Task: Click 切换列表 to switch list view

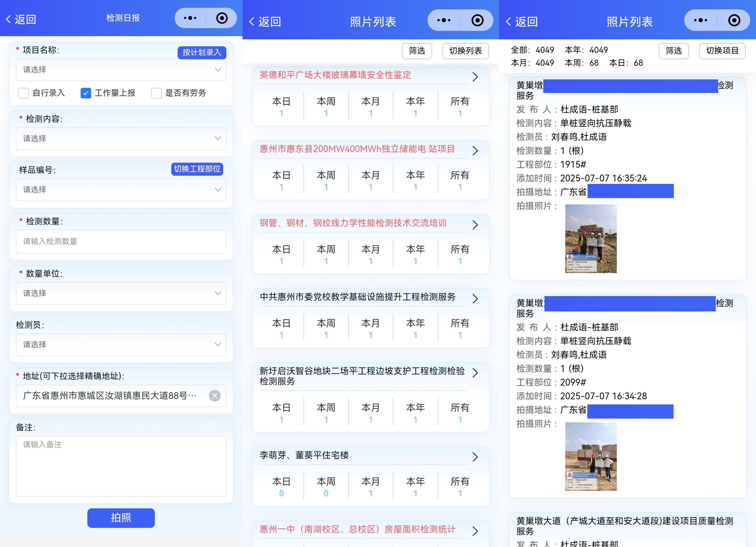Action: [x=465, y=51]
